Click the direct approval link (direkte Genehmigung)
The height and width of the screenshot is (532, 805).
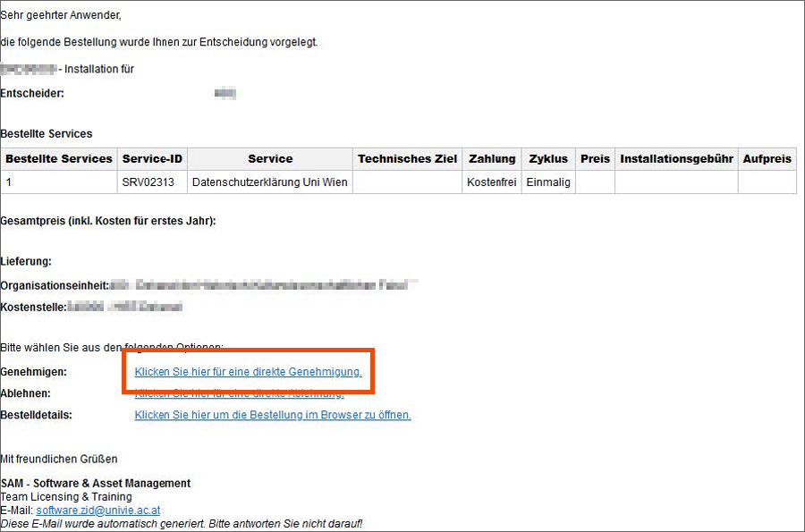[x=248, y=371]
